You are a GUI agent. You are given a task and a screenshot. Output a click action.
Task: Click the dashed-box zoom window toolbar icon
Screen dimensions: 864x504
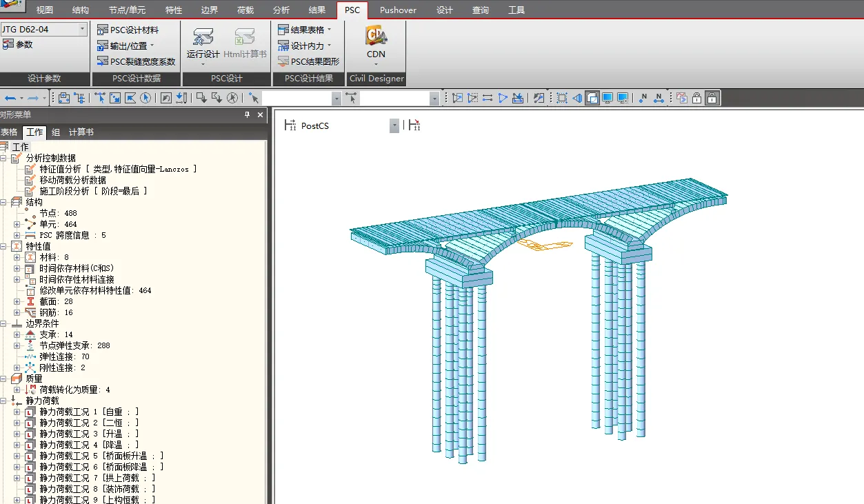click(x=562, y=98)
